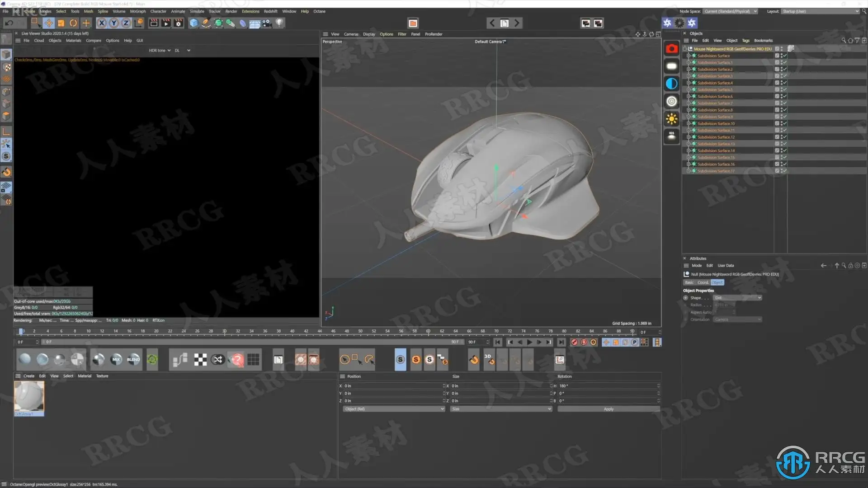This screenshot has height=488, width=868.
Task: Toggle Z axis lock
Action: coord(126,23)
